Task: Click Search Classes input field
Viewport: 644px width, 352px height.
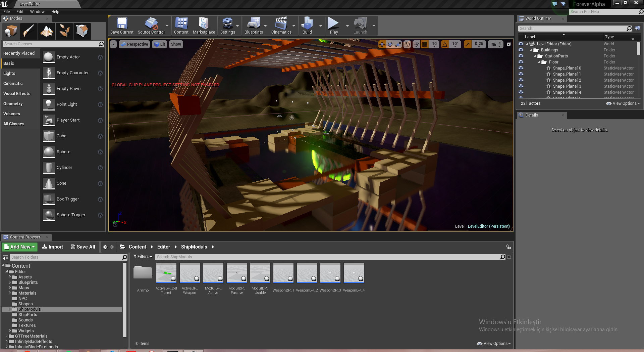Action: (x=54, y=44)
